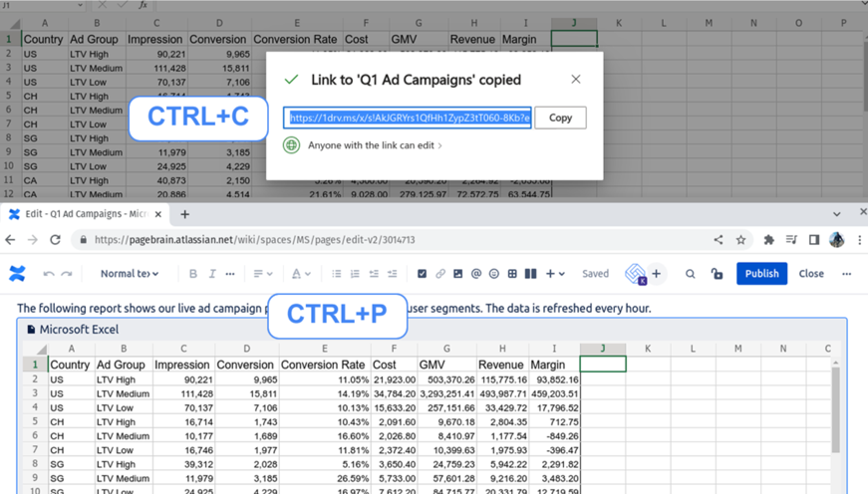Open the page restrictions lock icon

point(717,274)
